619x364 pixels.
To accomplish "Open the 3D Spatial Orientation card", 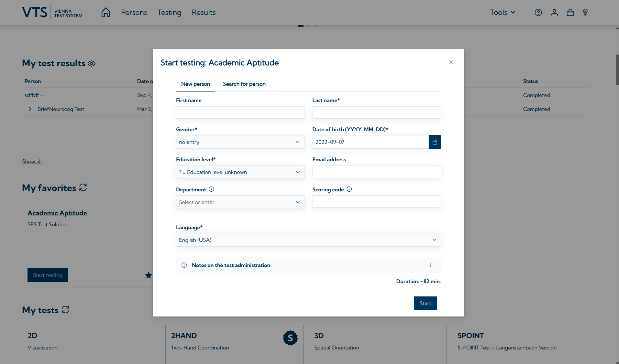I will click(x=378, y=344).
